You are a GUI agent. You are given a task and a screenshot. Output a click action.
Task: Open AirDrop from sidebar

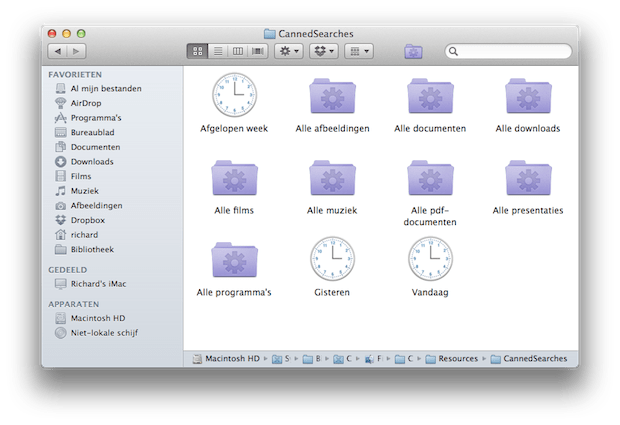[x=78, y=103]
